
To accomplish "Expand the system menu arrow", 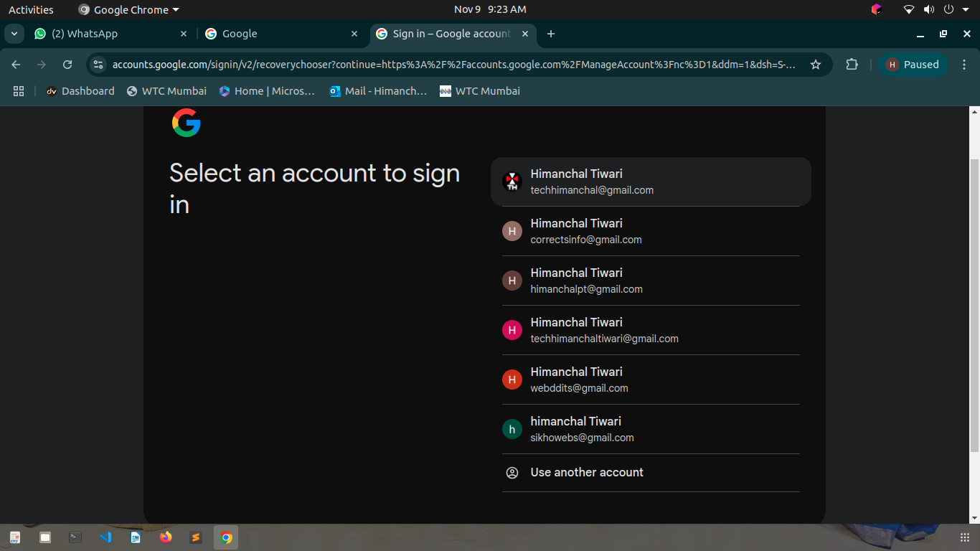I will (966, 9).
